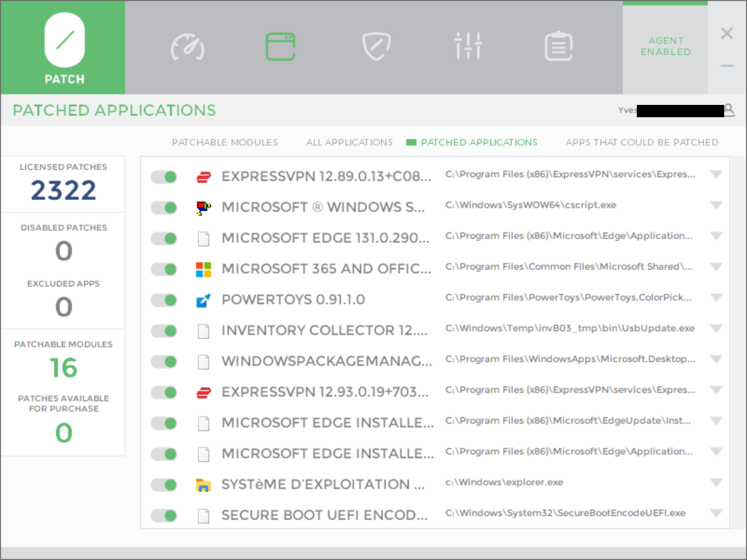Click the Secure Boot UEFI file icon
This screenshot has height=560, width=747.
204,516
